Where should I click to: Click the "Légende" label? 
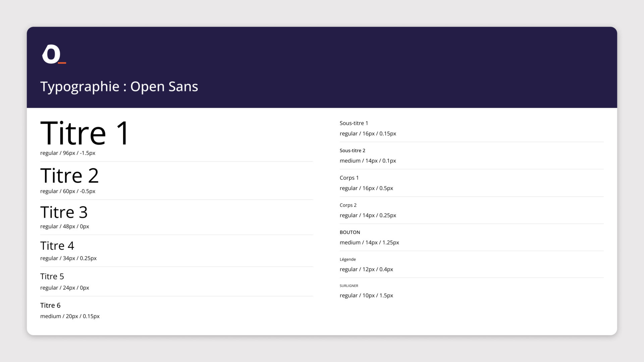(348, 259)
